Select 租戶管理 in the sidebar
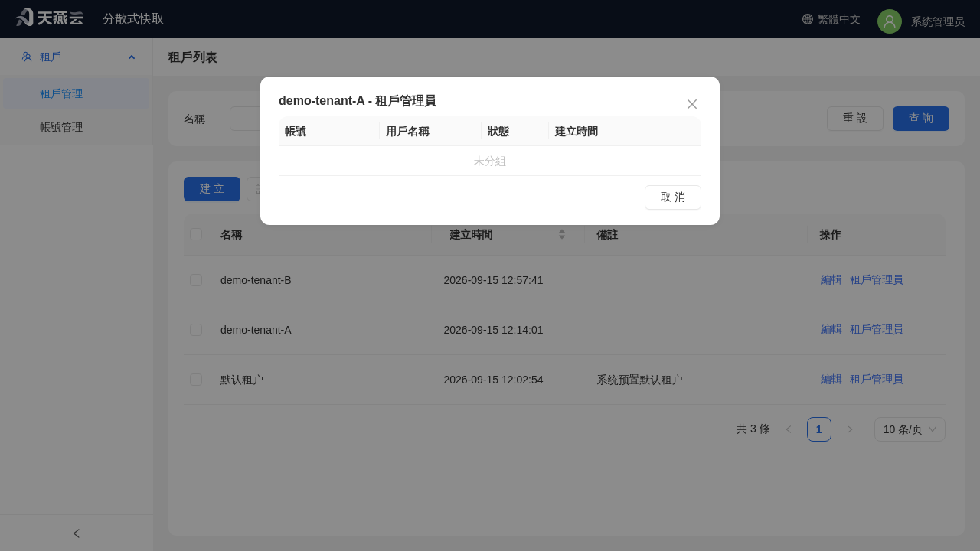The image size is (980, 551). point(77,93)
